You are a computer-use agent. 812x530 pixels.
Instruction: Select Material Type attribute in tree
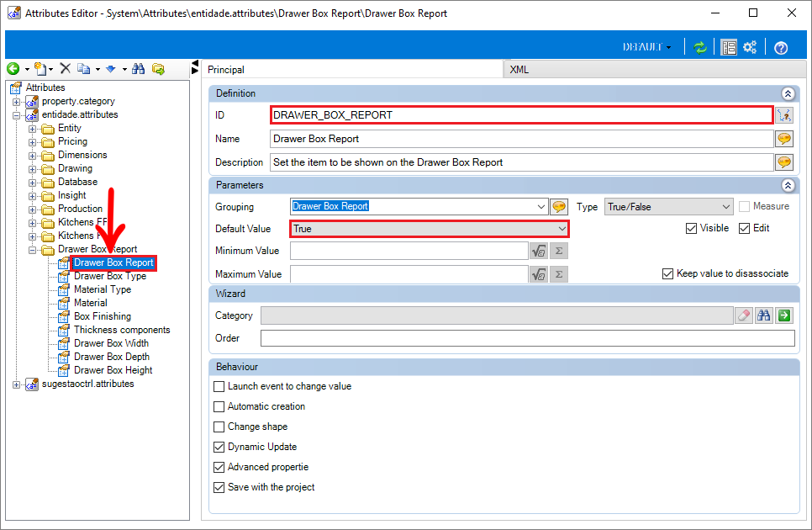pos(102,289)
